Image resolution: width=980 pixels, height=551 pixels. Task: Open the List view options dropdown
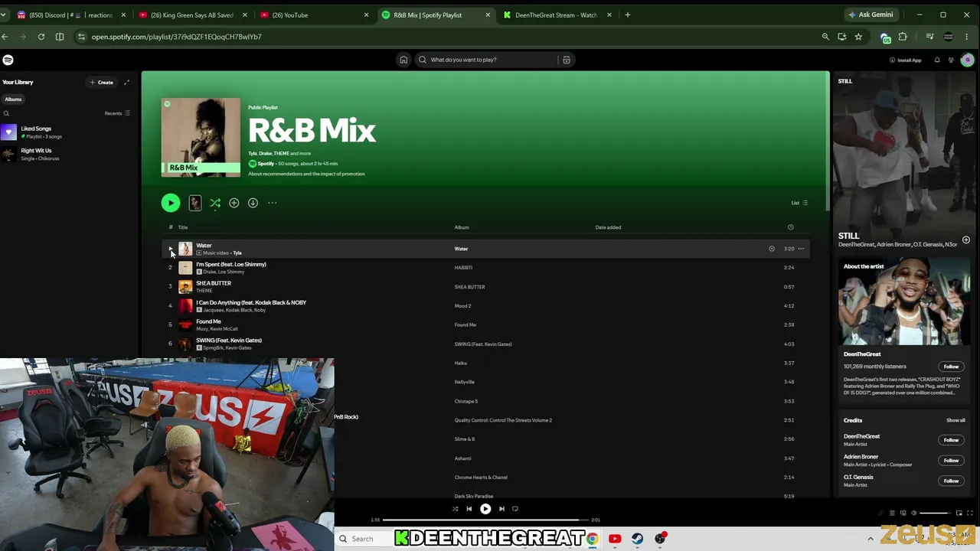799,203
